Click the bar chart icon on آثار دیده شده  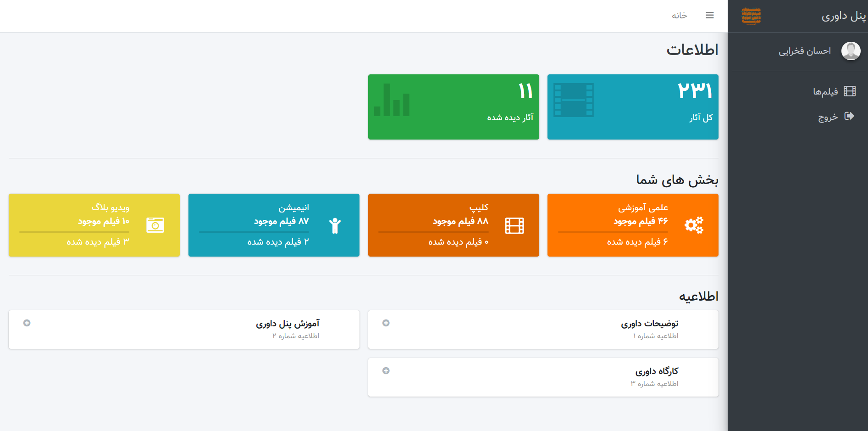pos(392,100)
